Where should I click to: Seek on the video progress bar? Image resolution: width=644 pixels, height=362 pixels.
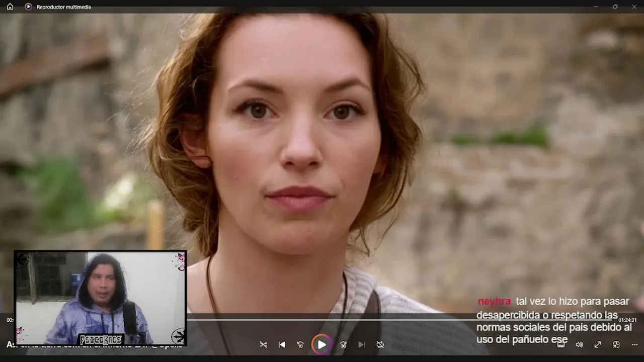pyautogui.click(x=403, y=320)
